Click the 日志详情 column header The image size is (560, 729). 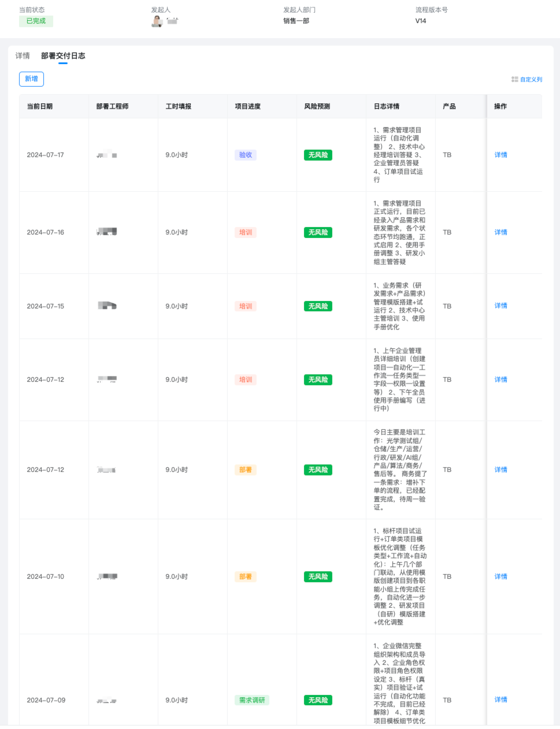386,106
